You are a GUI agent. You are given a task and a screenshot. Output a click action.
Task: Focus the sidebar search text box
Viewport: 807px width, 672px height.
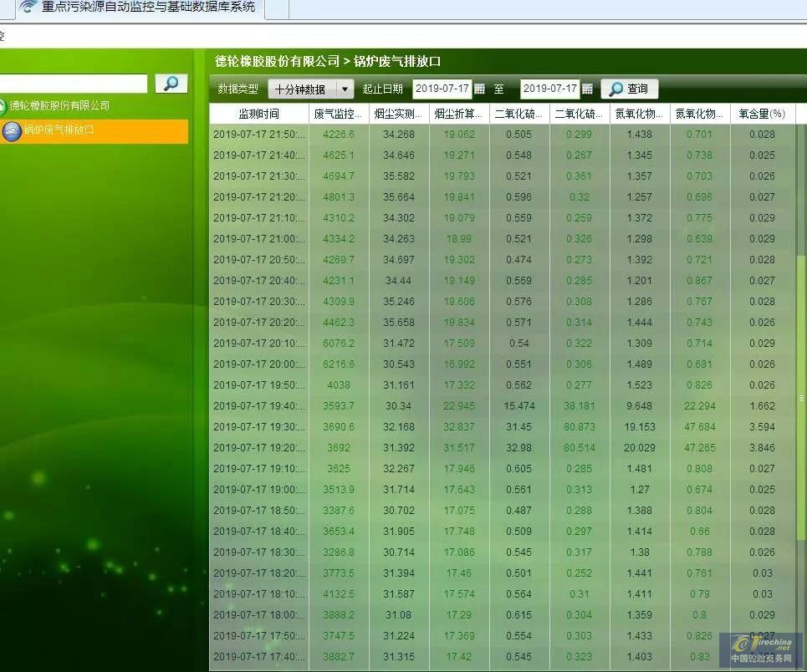73,84
